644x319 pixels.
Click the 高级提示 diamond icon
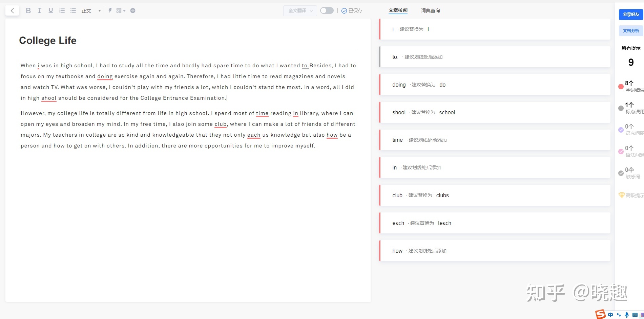(622, 195)
